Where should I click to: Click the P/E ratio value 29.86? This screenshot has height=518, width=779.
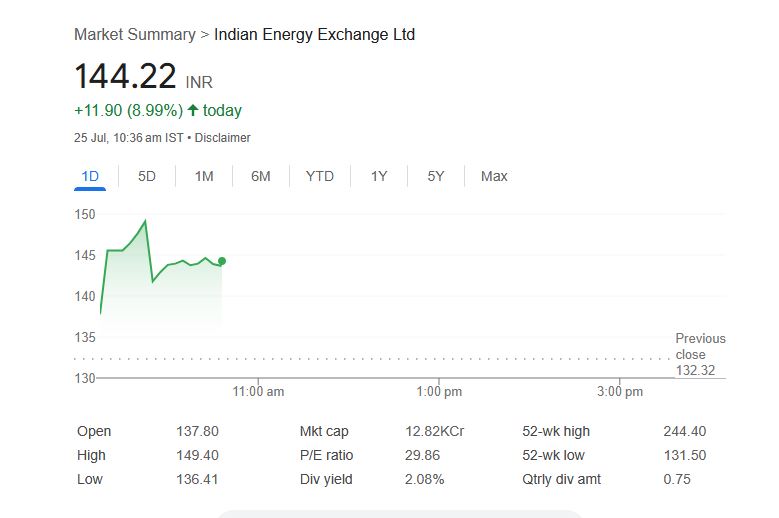422,456
